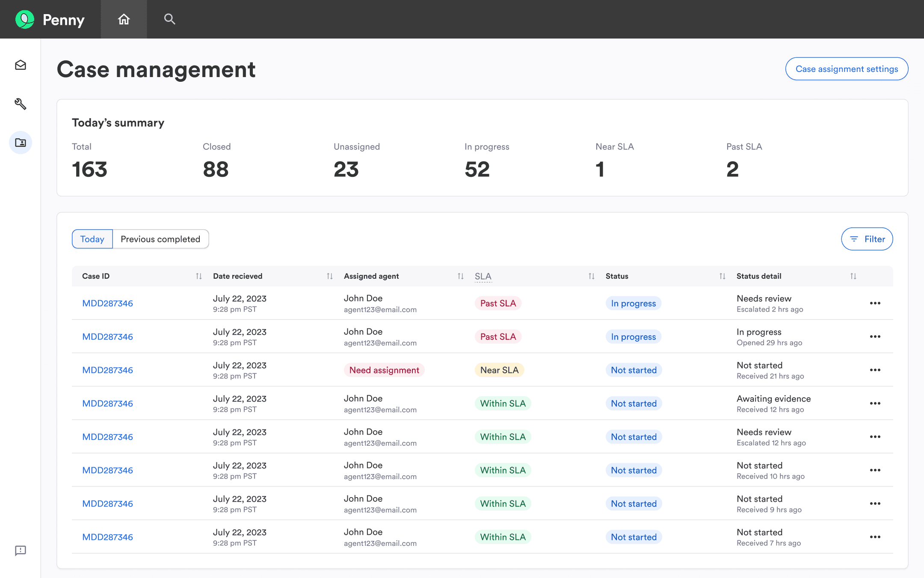Click the home icon in top bar

tap(124, 19)
